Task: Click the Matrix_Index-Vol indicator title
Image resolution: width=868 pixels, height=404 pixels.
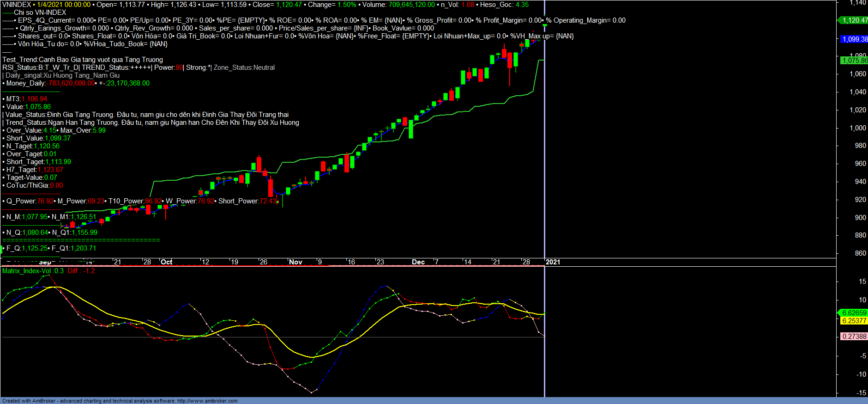Action: (27, 271)
